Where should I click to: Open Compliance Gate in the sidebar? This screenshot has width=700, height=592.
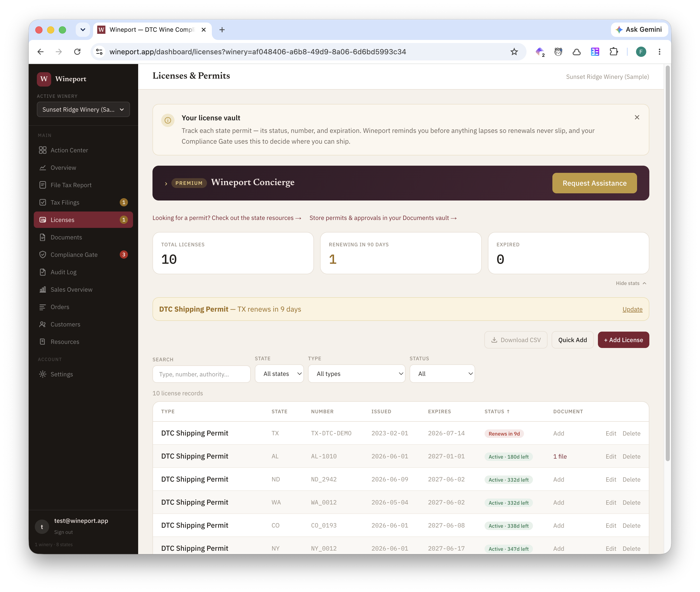point(83,255)
